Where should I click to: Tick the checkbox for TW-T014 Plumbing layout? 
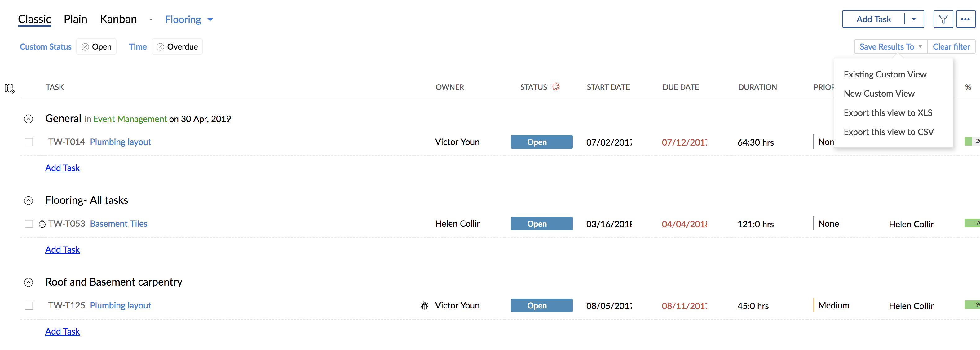pyautogui.click(x=29, y=142)
